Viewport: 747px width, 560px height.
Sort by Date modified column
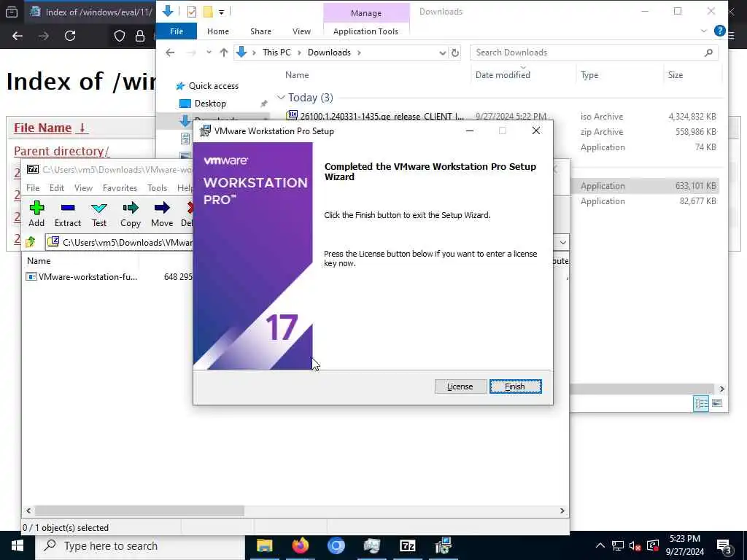pos(502,75)
